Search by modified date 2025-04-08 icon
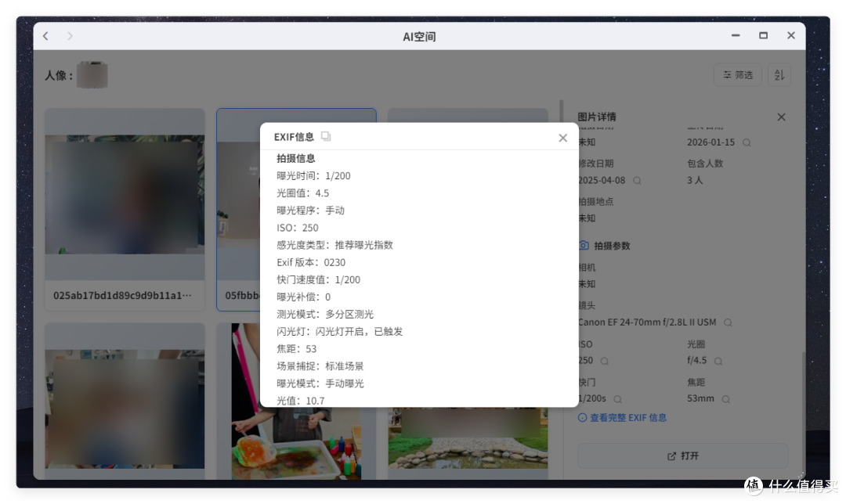846x504 pixels. (x=637, y=181)
